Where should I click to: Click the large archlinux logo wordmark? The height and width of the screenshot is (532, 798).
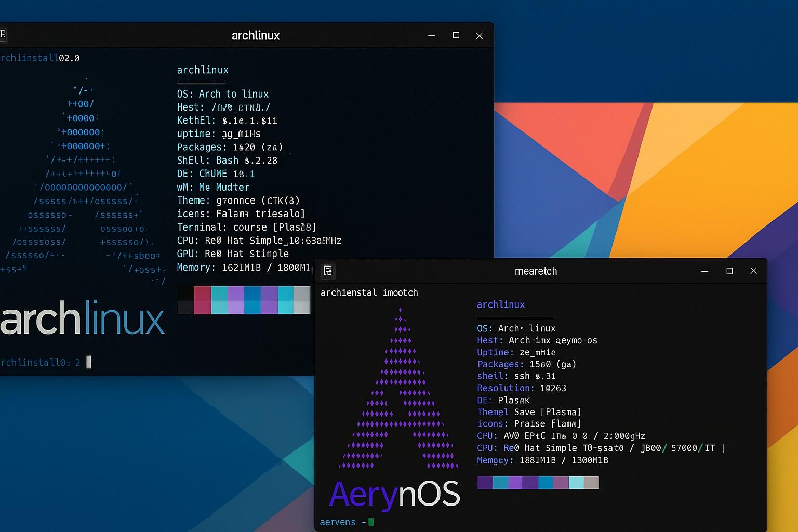click(82, 318)
